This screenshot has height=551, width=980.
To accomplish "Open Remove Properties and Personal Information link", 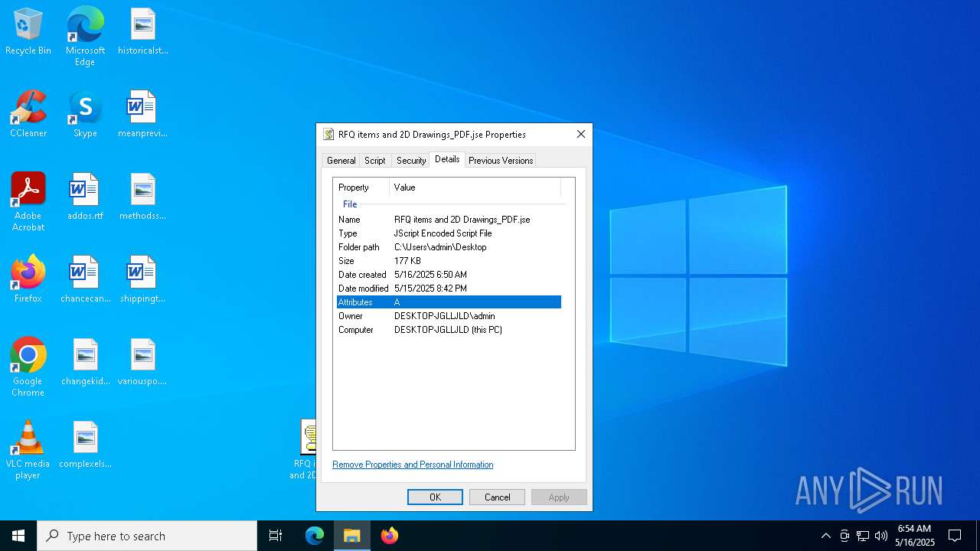I will point(413,465).
